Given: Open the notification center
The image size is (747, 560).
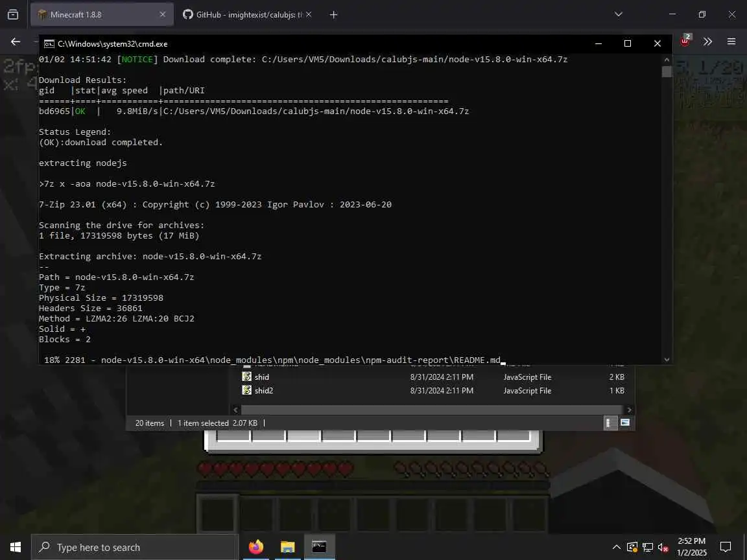Looking at the screenshot, I should (726, 547).
